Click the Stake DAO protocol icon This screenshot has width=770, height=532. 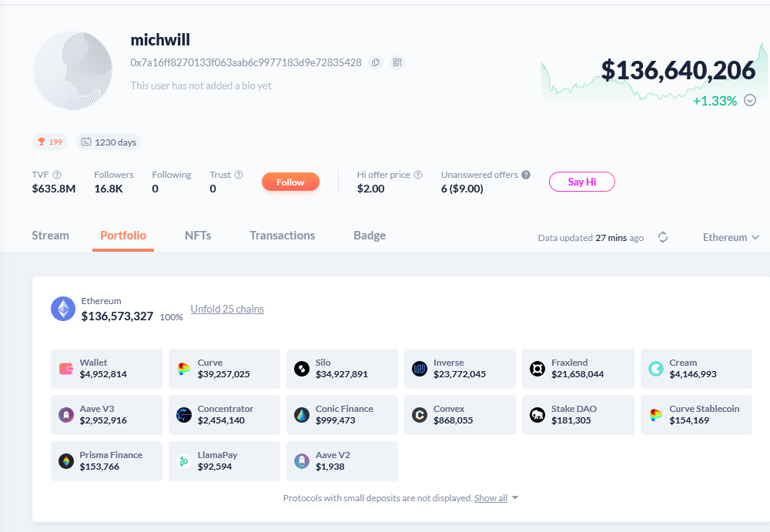coord(537,415)
